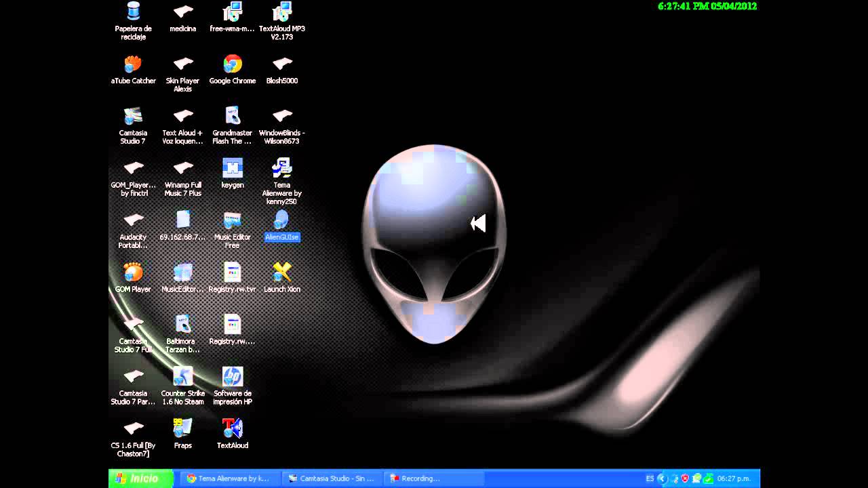Click the red shield tray icon
The height and width of the screenshot is (488, 868).
click(x=686, y=479)
